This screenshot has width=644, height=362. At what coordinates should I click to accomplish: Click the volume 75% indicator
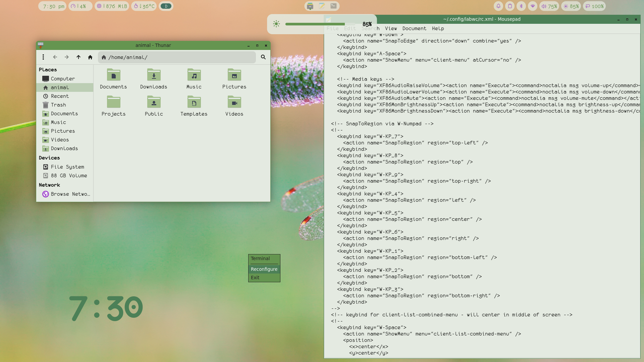[549, 7]
